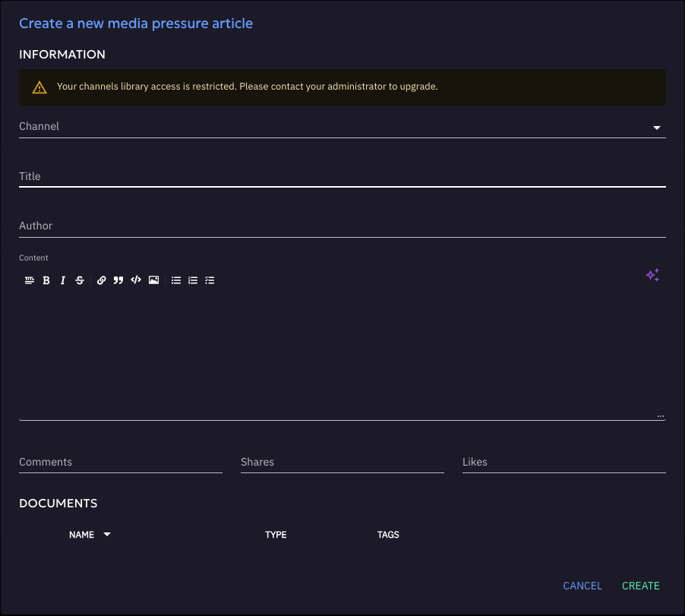Toggle bold formatting in Content editor
This screenshot has height=616, width=685.
tap(46, 280)
